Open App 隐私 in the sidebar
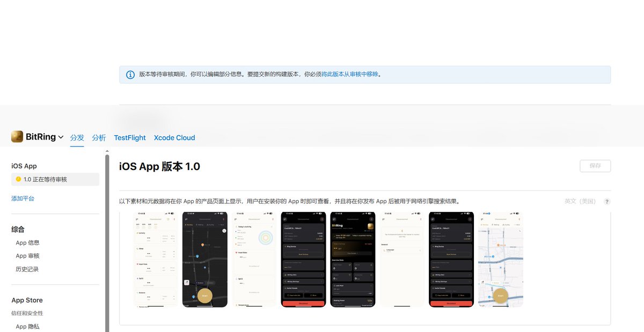The height and width of the screenshot is (332, 644). point(27,327)
